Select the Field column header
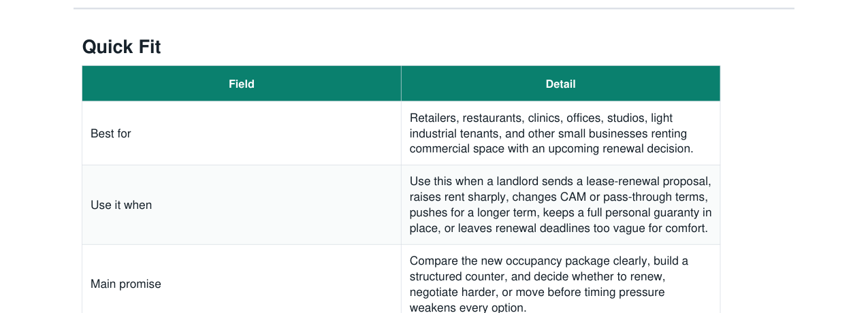868x313 pixels. click(x=242, y=84)
